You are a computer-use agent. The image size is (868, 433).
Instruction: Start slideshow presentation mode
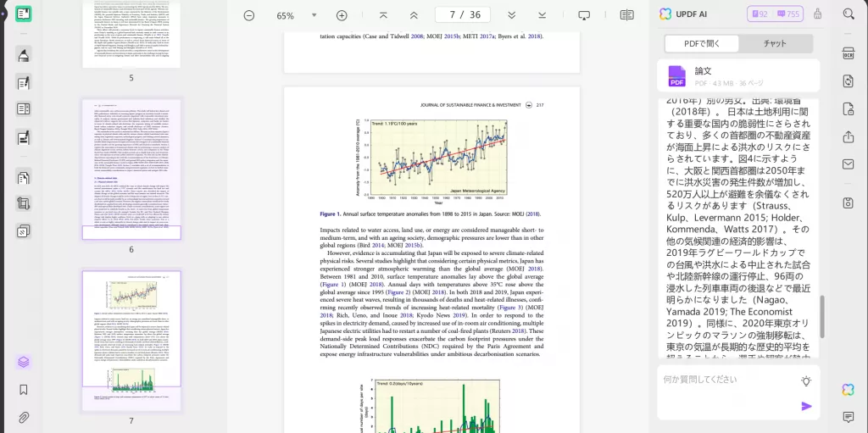tap(584, 15)
